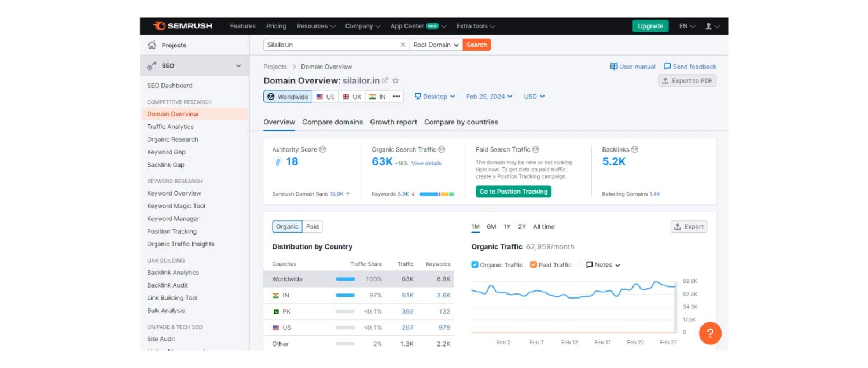Click the Semrush logo
Viewport: 868px width, 368px height.
182,26
